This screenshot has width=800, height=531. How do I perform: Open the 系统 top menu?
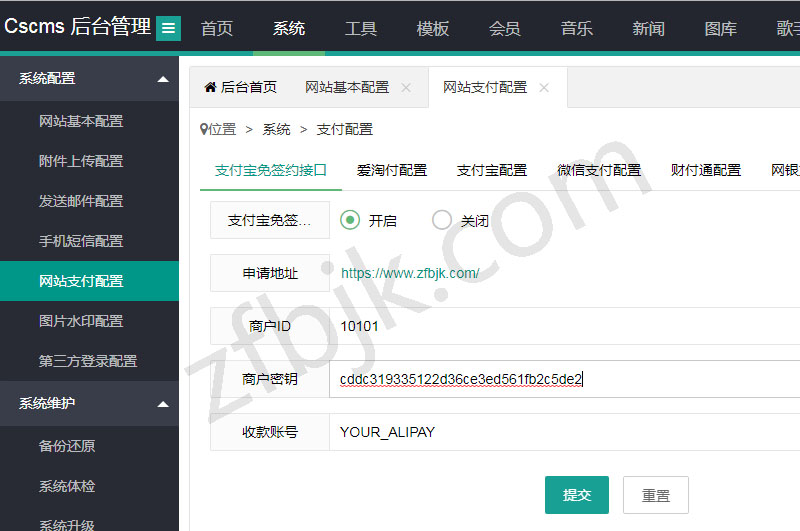289,28
